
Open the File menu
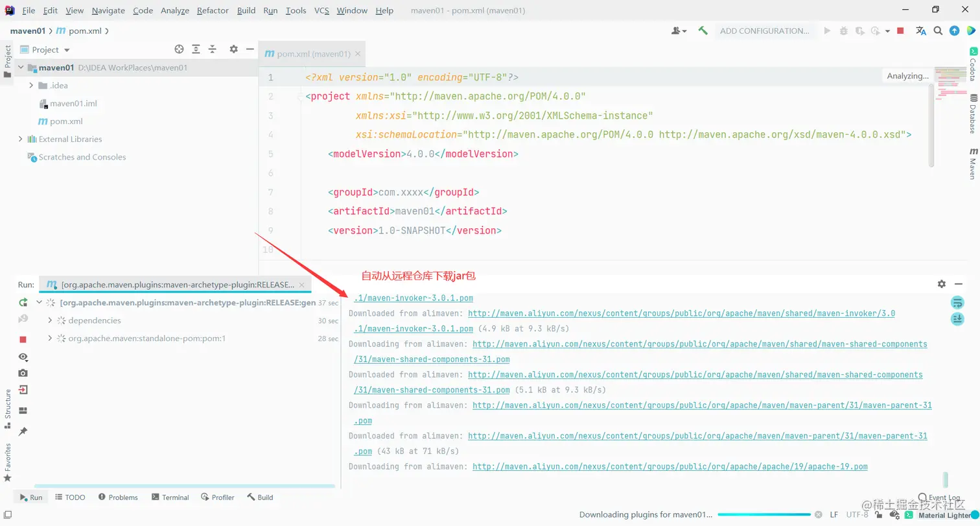point(29,10)
